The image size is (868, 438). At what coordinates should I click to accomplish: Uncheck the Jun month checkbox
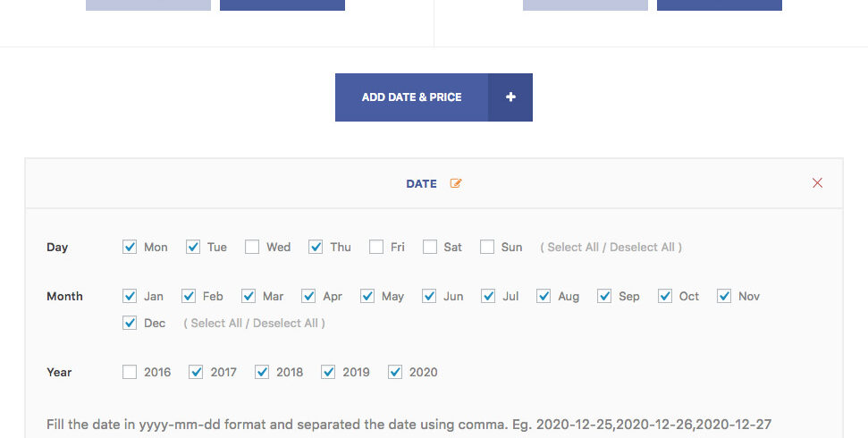[x=429, y=297]
